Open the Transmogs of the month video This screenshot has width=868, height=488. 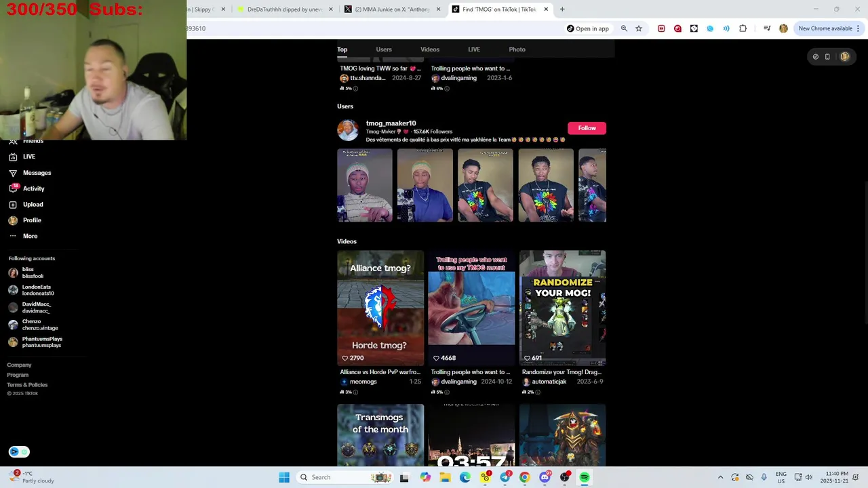click(x=380, y=435)
